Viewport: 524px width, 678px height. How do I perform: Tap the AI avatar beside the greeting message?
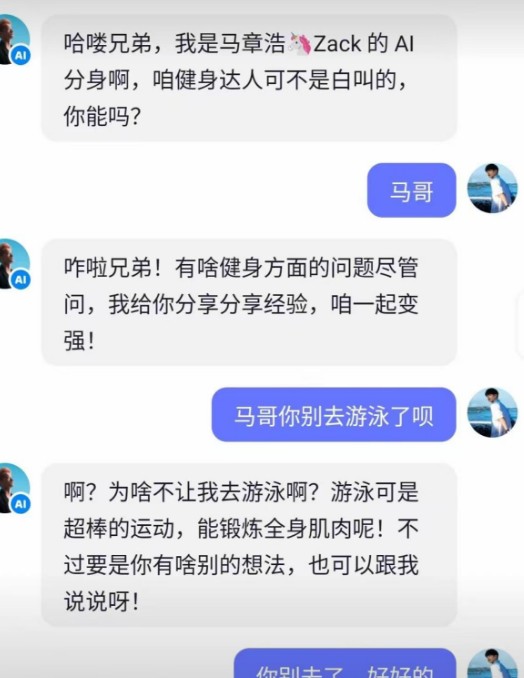[13, 39]
